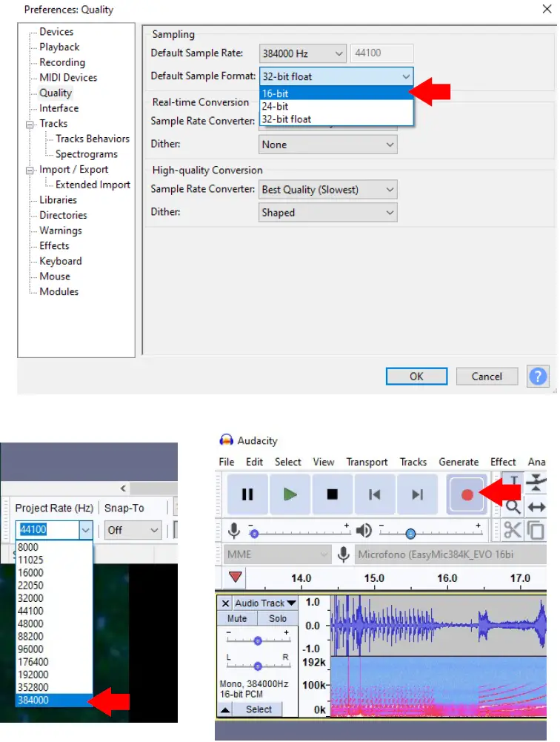Open the View menu

pos(324,462)
